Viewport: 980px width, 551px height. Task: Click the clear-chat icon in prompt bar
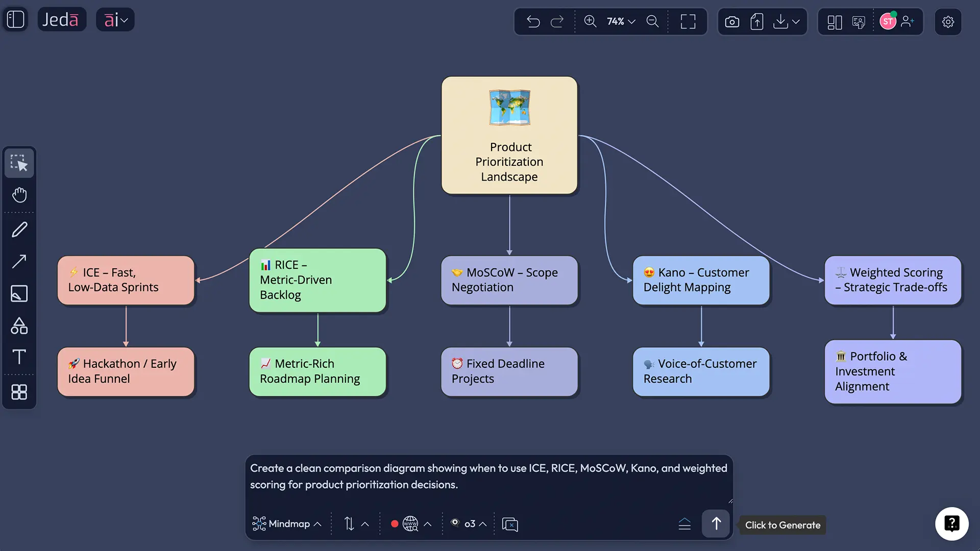[x=510, y=523]
